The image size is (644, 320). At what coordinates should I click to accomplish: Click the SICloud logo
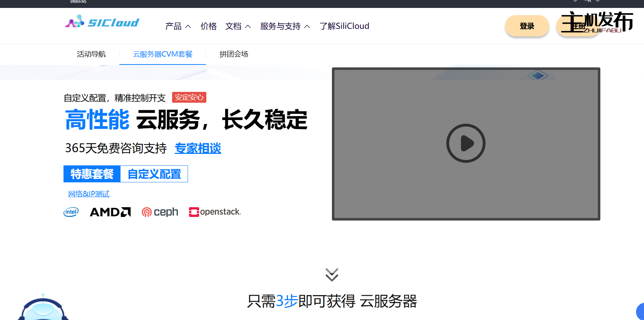click(x=102, y=22)
